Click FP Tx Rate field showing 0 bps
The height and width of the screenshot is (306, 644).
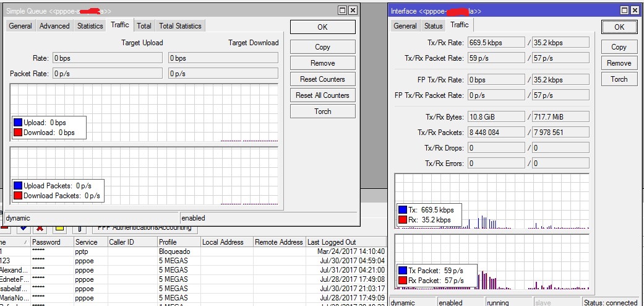pos(496,80)
